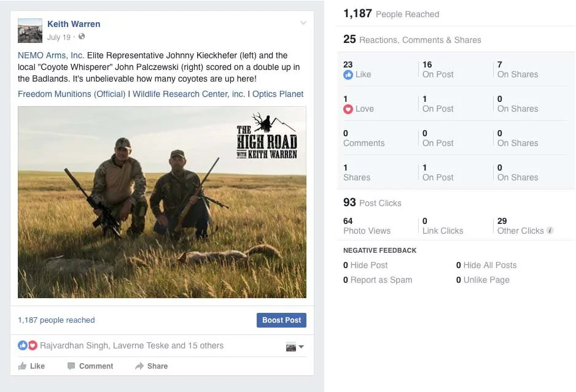Viewport: 576px width, 392px height.
Task: Click the 64 Photo Views value
Action: 367,226
